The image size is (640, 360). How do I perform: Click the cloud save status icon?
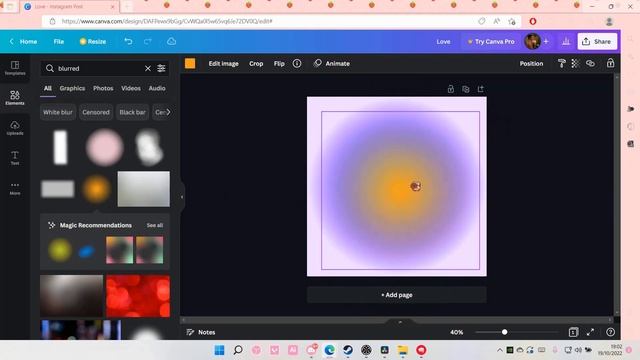[x=171, y=41]
